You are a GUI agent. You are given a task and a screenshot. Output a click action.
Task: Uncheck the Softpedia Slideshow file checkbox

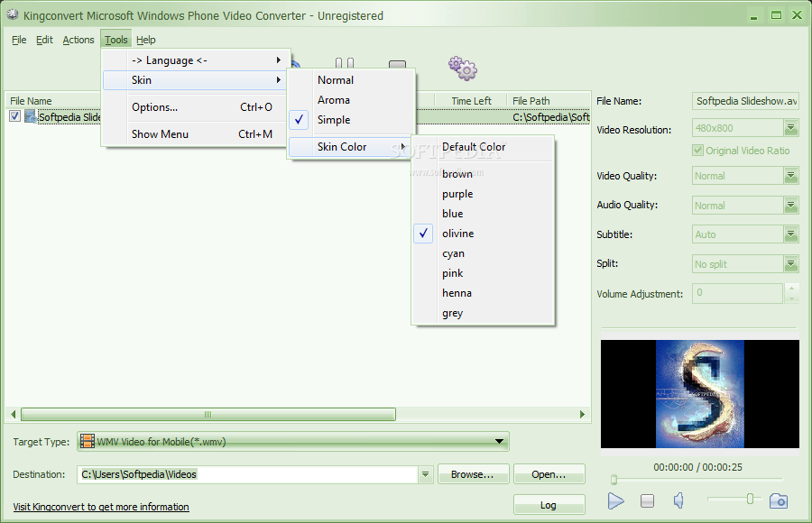tap(15, 116)
